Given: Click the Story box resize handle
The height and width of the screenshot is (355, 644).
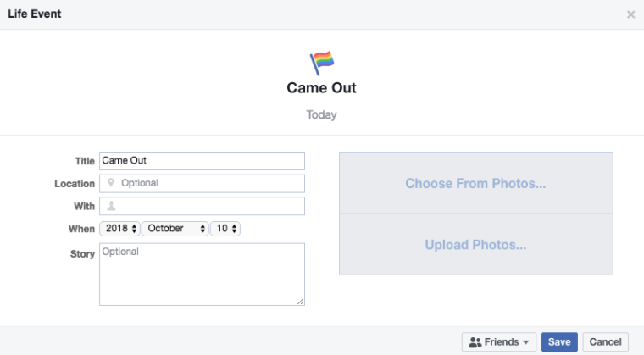Looking at the screenshot, I should (301, 302).
